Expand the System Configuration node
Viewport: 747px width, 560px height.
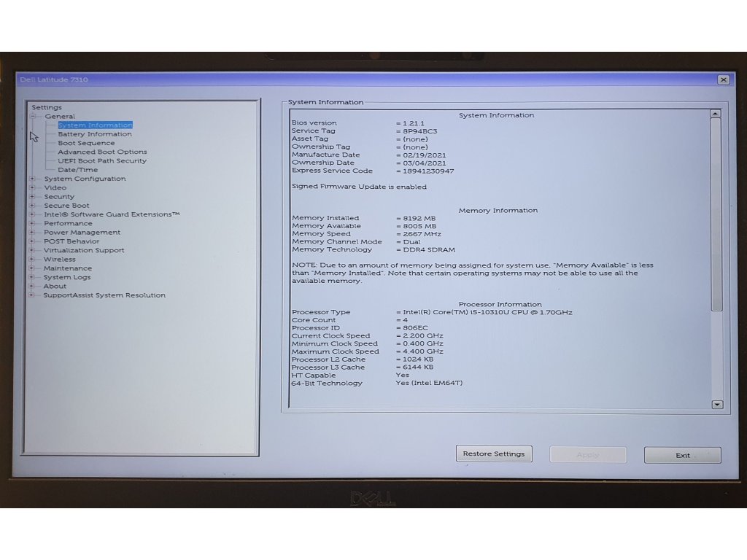pos(32,179)
